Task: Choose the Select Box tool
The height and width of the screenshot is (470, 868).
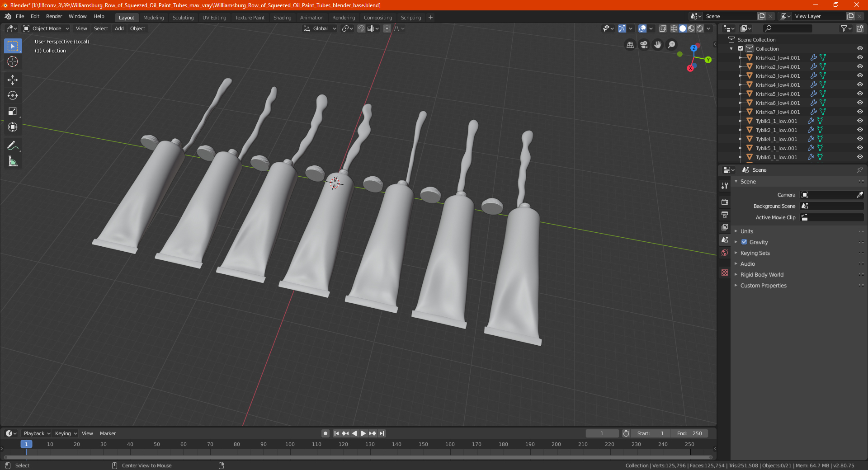Action: 13,46
